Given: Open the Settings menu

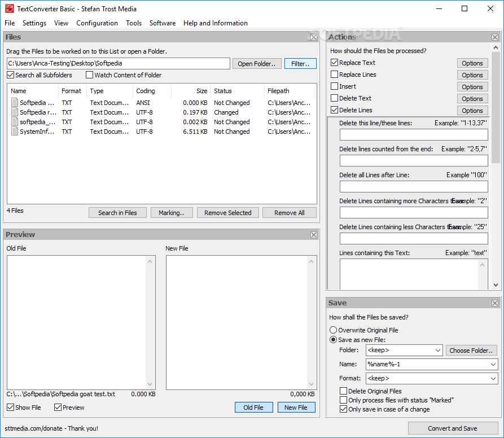Looking at the screenshot, I should pos(34,23).
